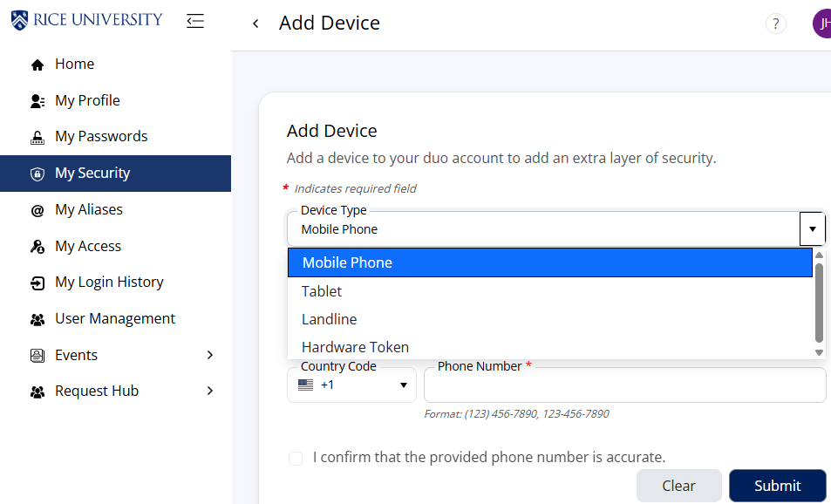Viewport: 831px width, 504px height.
Task: Open the Country Code dropdown
Action: [x=351, y=385]
